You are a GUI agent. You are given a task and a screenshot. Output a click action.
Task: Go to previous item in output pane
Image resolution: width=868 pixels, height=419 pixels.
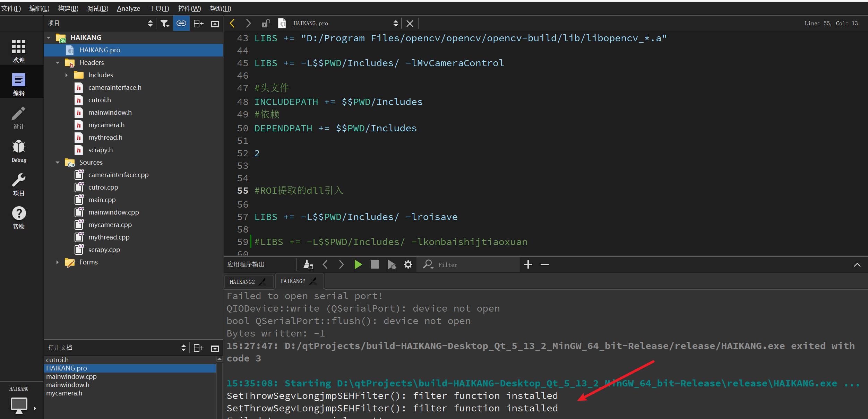pos(325,264)
